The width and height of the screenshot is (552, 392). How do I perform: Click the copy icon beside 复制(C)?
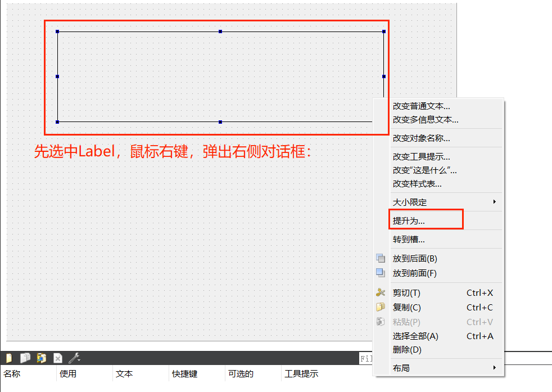coord(381,307)
